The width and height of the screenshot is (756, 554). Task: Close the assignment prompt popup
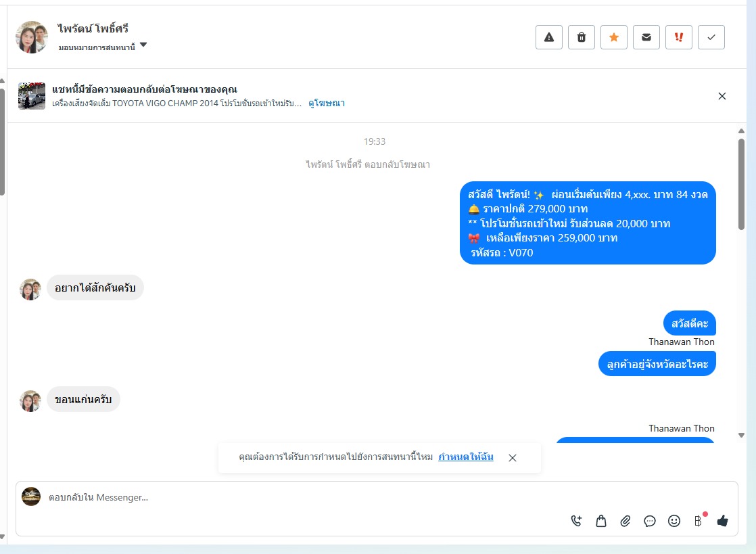point(513,457)
